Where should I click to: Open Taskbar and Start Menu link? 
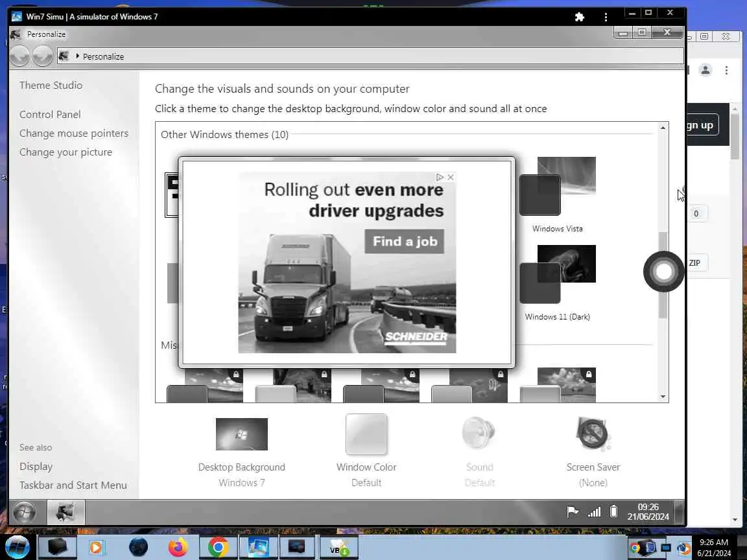click(x=73, y=485)
